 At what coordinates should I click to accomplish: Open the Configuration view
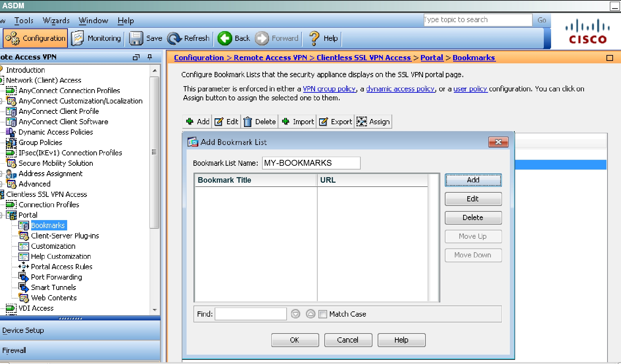coord(35,38)
